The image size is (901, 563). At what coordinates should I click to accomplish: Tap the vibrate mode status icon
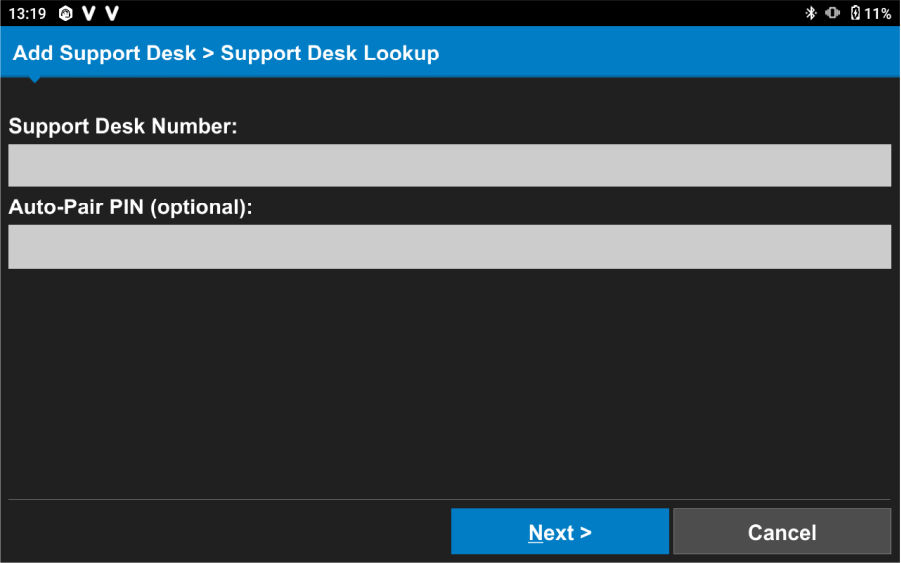coord(832,13)
